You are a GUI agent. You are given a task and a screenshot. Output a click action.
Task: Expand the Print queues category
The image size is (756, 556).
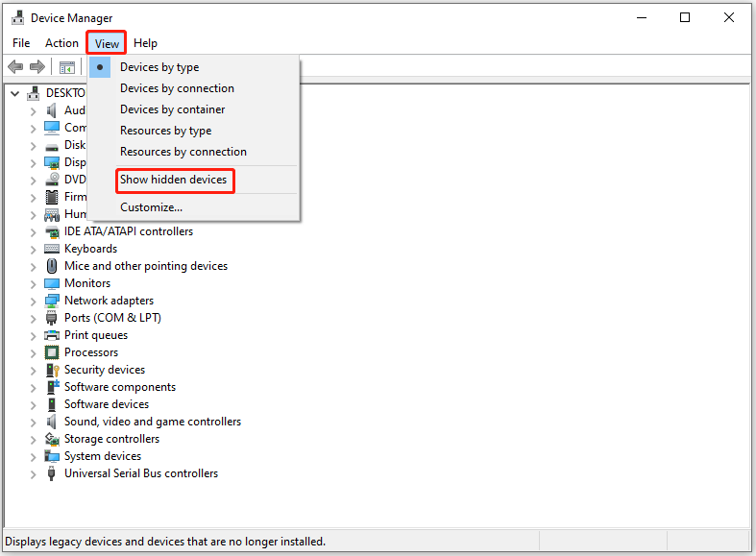pos(33,336)
